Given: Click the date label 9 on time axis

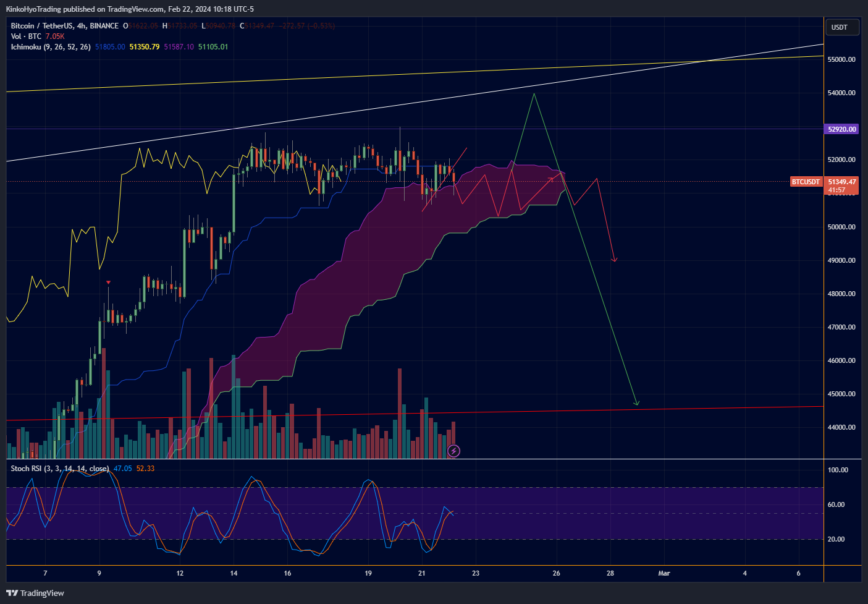Looking at the screenshot, I should click(99, 573).
